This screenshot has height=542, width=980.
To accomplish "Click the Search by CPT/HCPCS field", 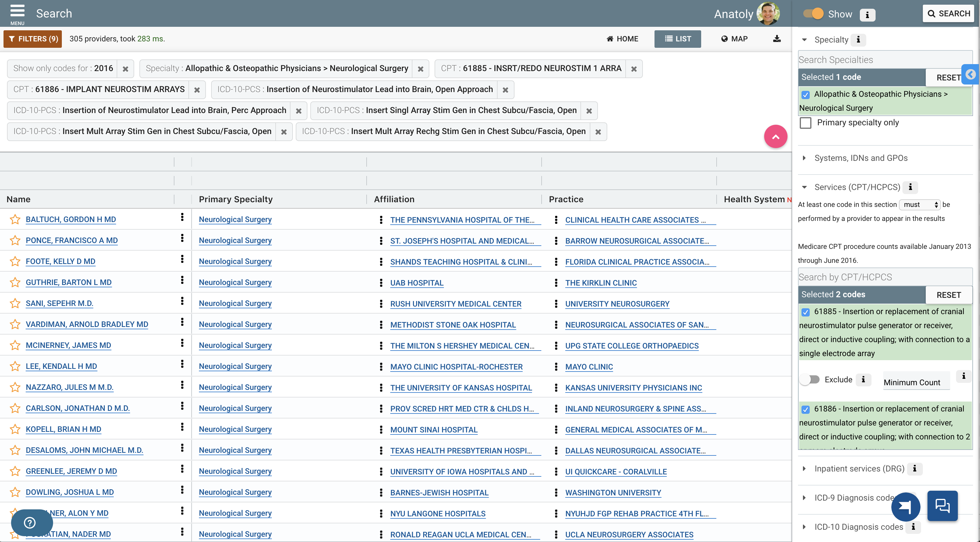I will click(885, 277).
